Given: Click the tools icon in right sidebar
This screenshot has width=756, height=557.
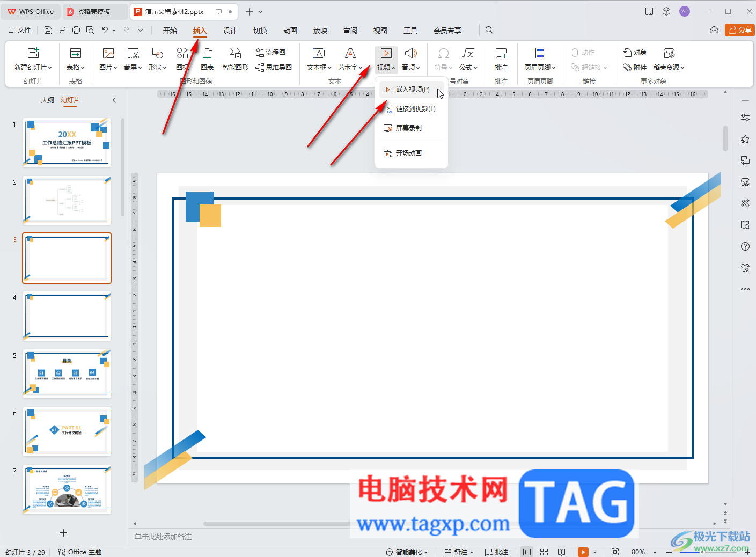Looking at the screenshot, I should tap(745, 203).
